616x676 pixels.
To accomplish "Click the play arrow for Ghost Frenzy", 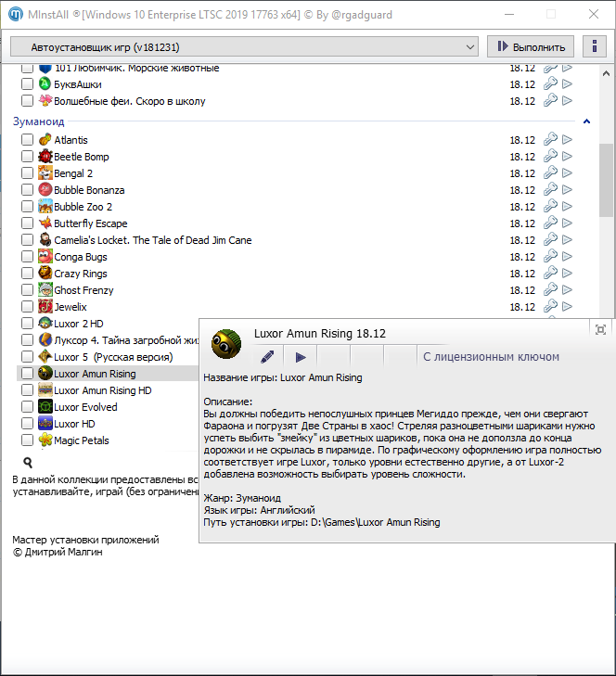I will click(567, 290).
